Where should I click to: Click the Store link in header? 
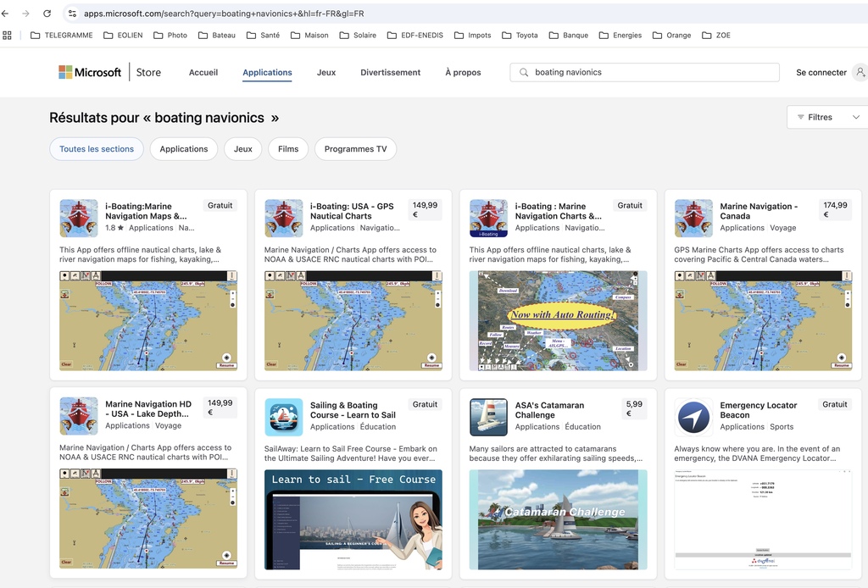coord(148,73)
